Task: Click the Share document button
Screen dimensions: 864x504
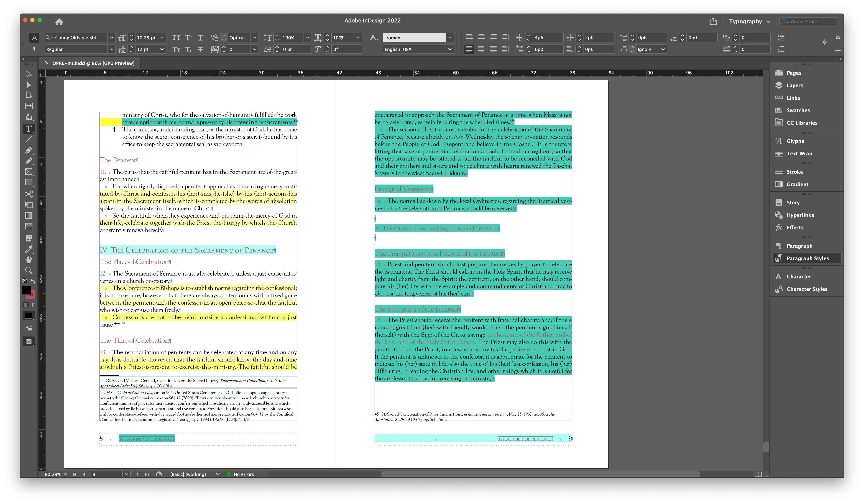Action: [713, 22]
